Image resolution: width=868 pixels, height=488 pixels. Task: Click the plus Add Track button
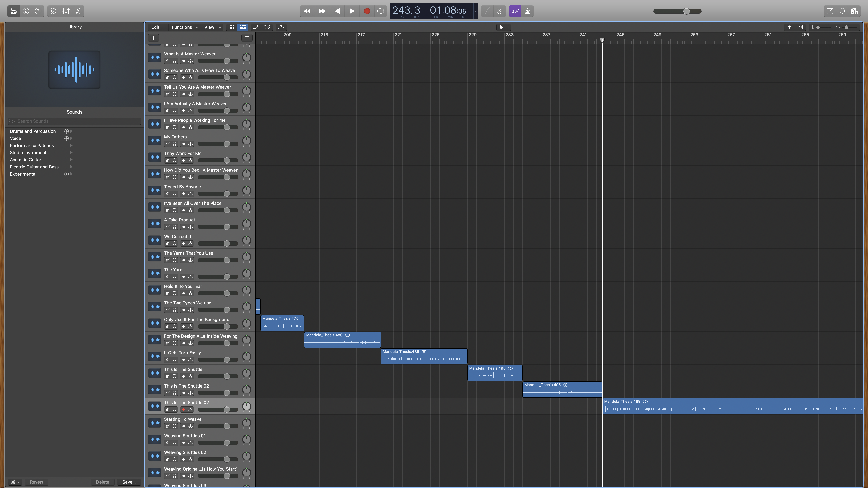[153, 38]
